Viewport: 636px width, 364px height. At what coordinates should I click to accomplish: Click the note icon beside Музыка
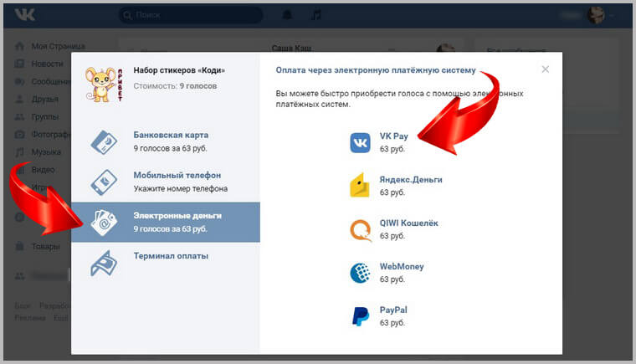(19, 152)
